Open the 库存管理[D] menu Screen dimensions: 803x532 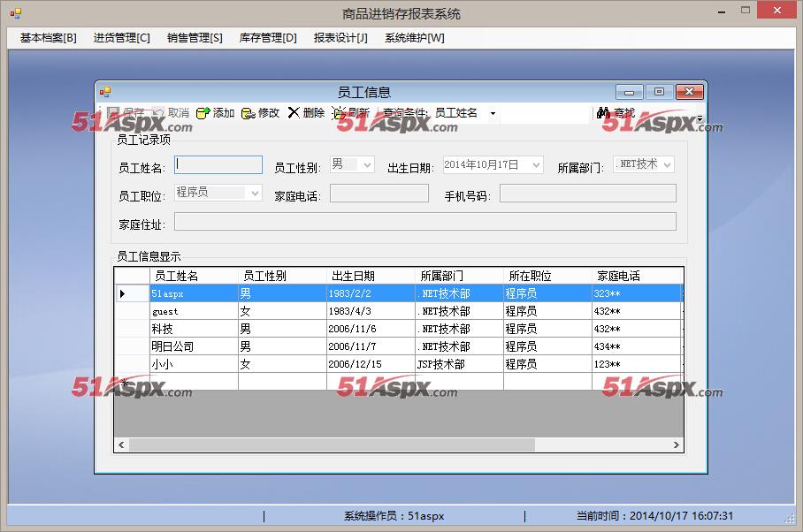point(268,38)
